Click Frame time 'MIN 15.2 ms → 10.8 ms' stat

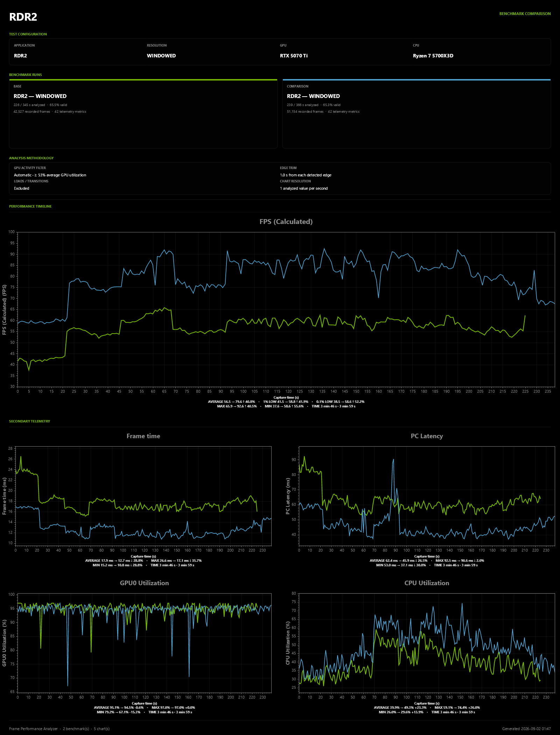[x=118, y=565]
